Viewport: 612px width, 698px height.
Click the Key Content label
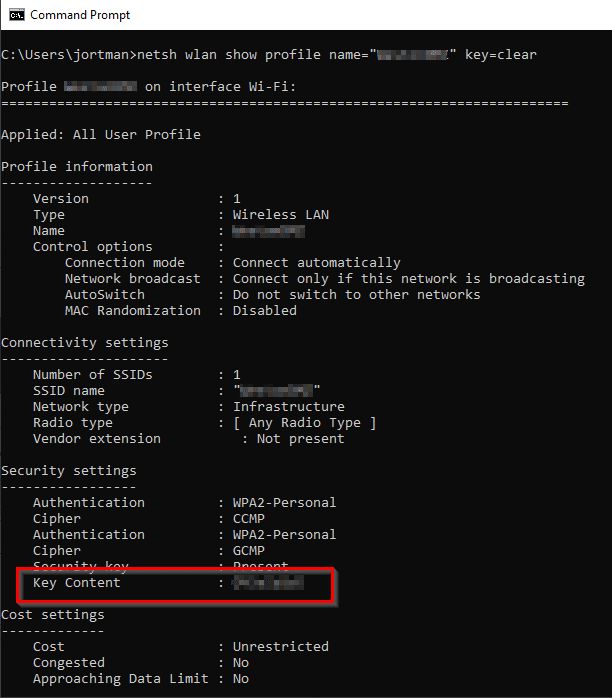pos(77,583)
